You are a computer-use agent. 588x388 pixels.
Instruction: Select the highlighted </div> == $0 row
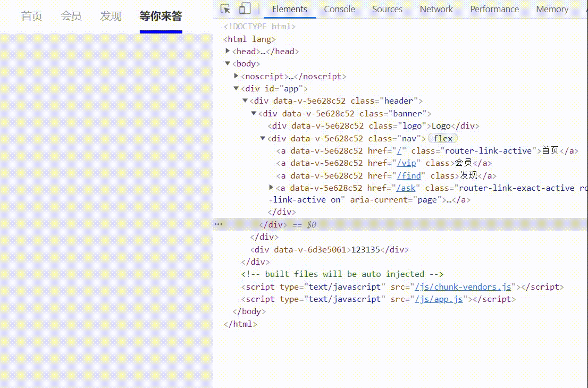[x=400, y=224]
